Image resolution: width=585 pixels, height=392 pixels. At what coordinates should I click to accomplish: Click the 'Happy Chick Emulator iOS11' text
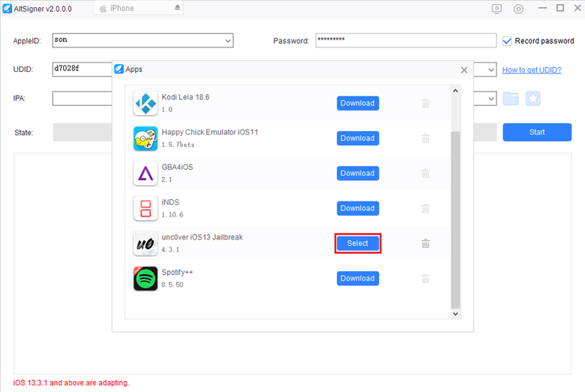209,132
